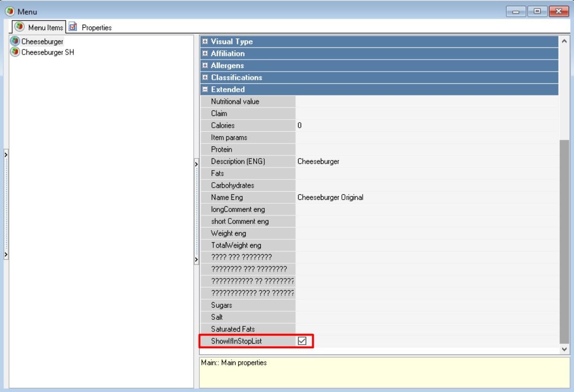The width and height of the screenshot is (574, 392).
Task: Expand the Allergens section
Action: click(x=205, y=66)
